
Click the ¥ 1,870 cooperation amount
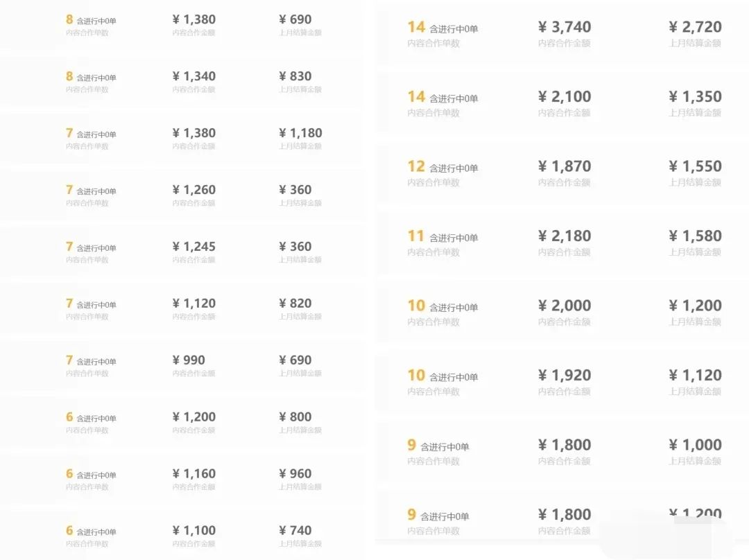click(x=565, y=166)
